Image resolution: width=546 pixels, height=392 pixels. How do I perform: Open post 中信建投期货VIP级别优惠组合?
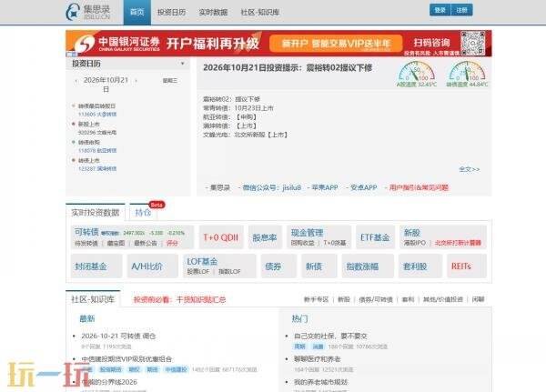pos(126,359)
